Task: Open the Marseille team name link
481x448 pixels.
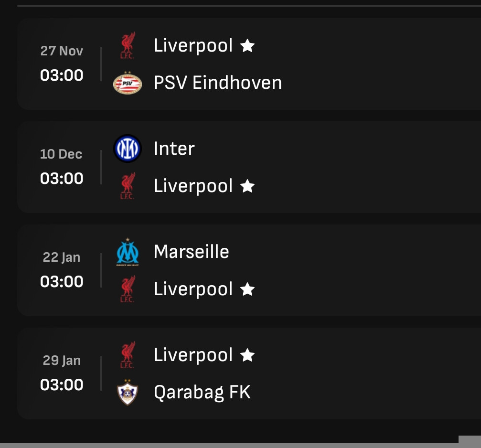Action: click(x=191, y=252)
